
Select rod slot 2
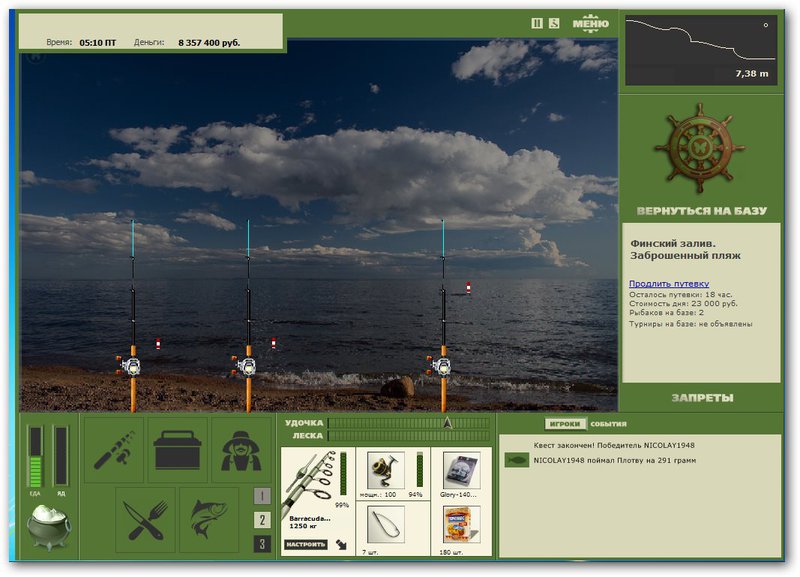262,520
